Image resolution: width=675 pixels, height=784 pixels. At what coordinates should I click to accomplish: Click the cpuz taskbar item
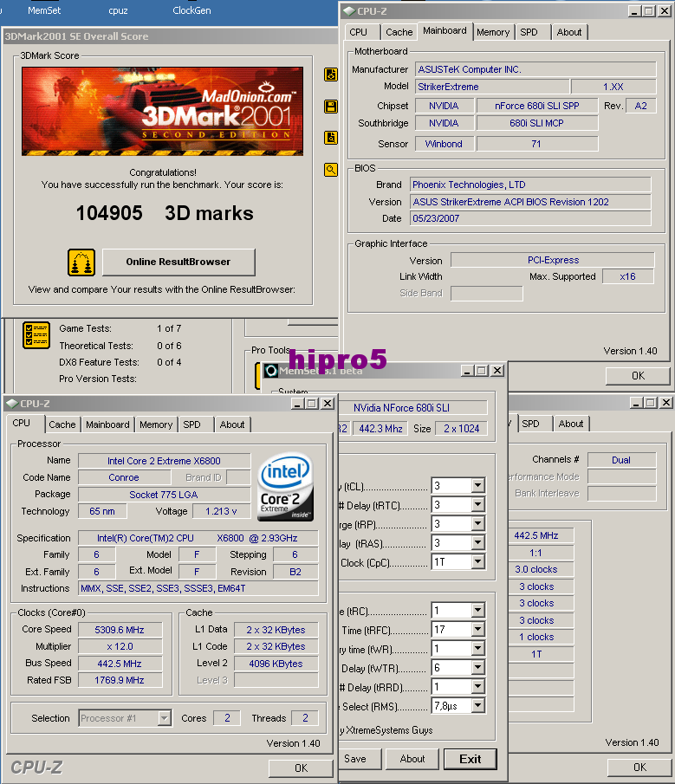point(118,10)
